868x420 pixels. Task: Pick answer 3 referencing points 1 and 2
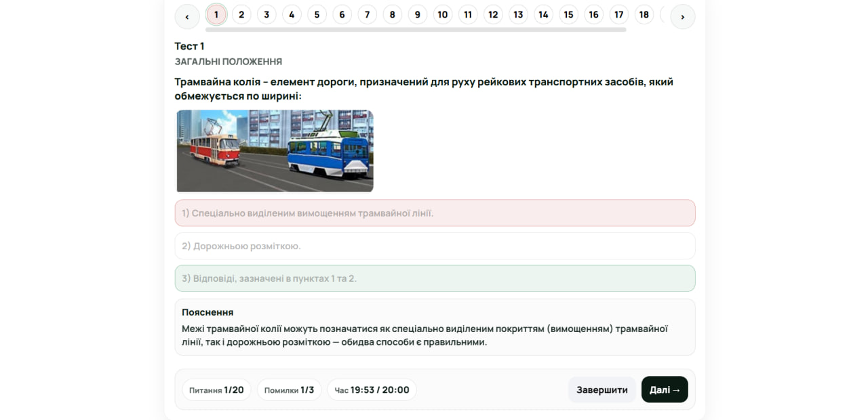435,278
